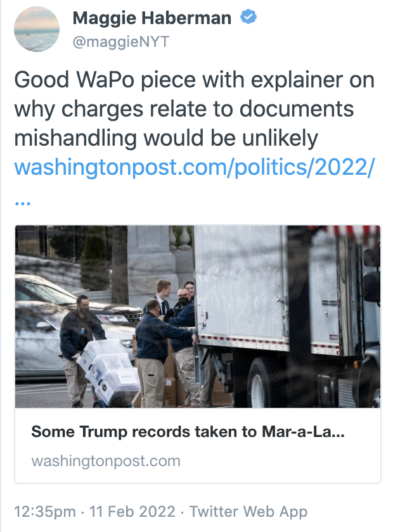
Task: Click the tweet text starting 'Good WaPo piece'
Action: pos(195,109)
